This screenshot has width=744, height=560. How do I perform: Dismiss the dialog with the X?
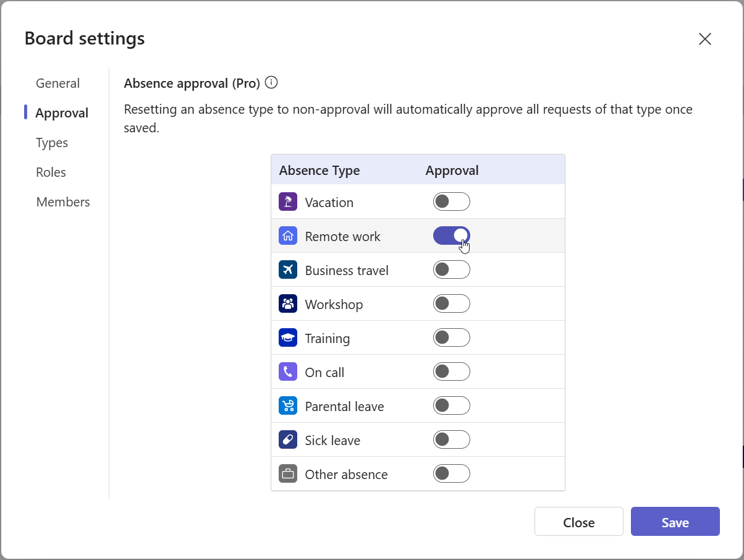click(x=705, y=39)
